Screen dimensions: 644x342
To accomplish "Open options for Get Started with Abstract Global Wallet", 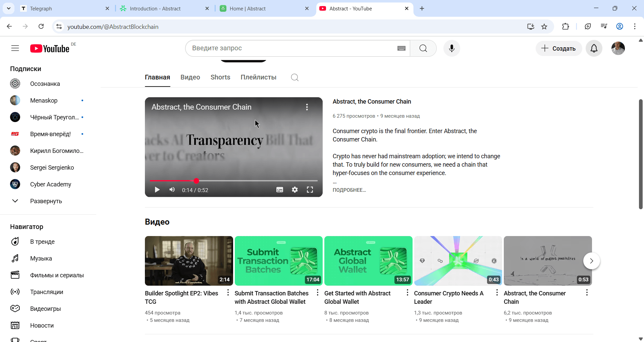I will [407, 293].
